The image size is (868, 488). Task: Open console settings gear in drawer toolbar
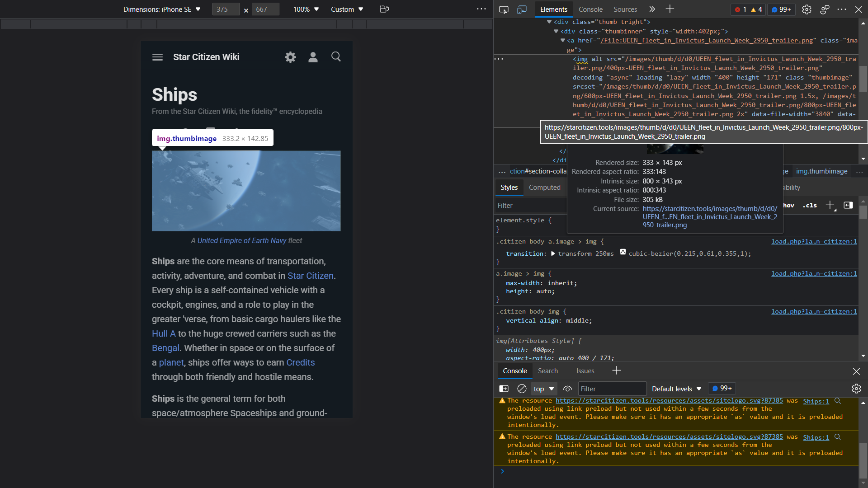[x=856, y=389]
